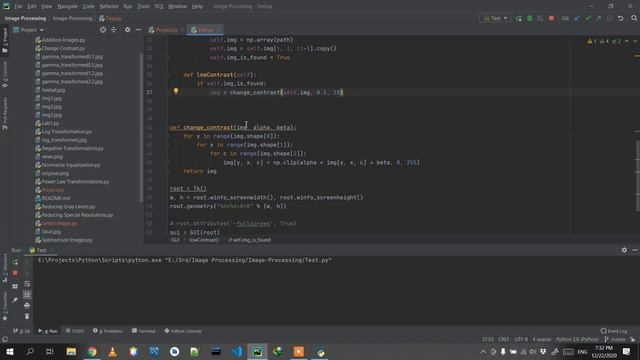
Task: Click Git commit green checkmark
Action: click(588, 18)
